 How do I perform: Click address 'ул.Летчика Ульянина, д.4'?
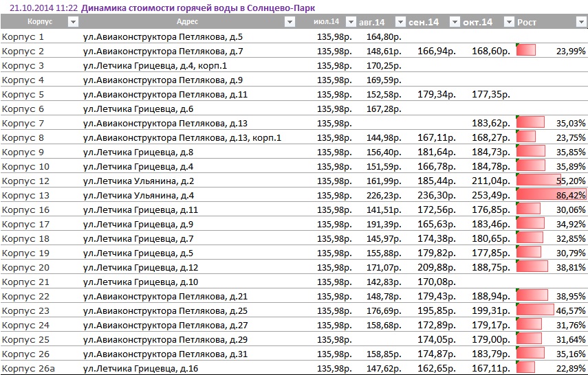pyautogui.click(x=138, y=195)
